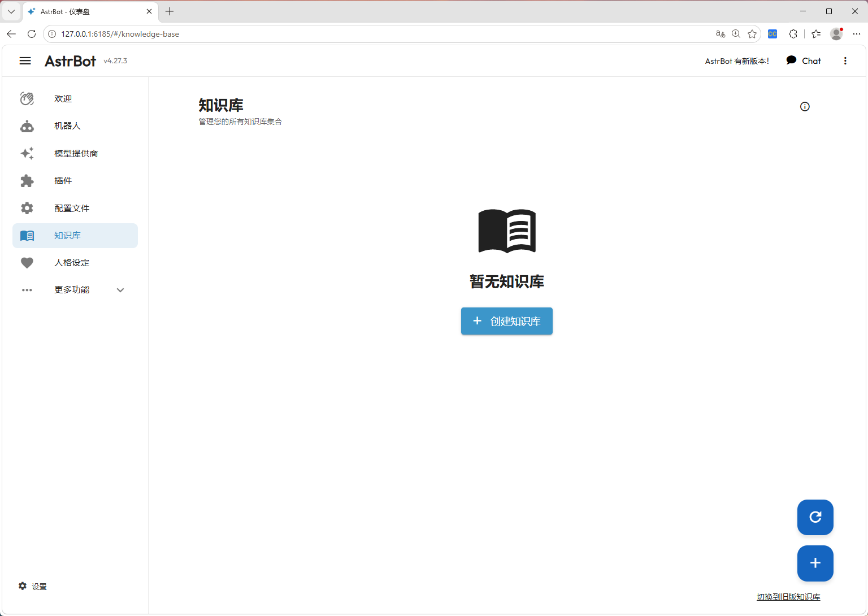Screen dimensions: 868x616
Task: Open 模型提供商 page
Action: [75, 153]
